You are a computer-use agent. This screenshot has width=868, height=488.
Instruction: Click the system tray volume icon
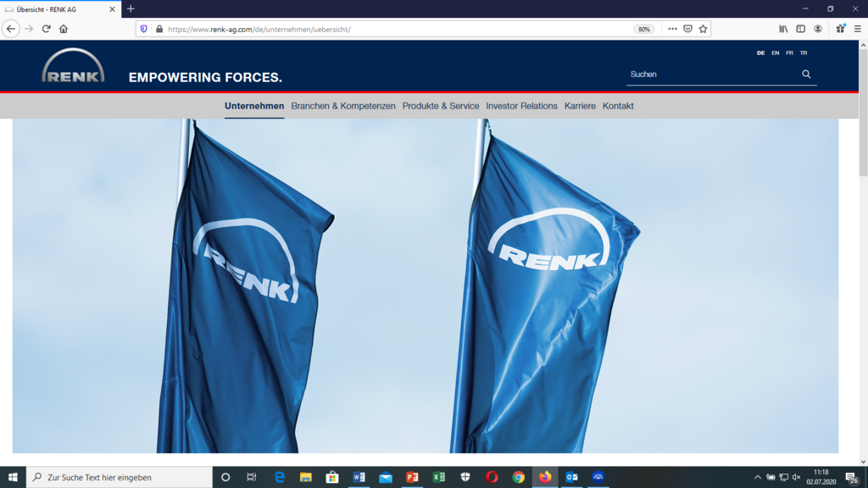click(x=797, y=477)
